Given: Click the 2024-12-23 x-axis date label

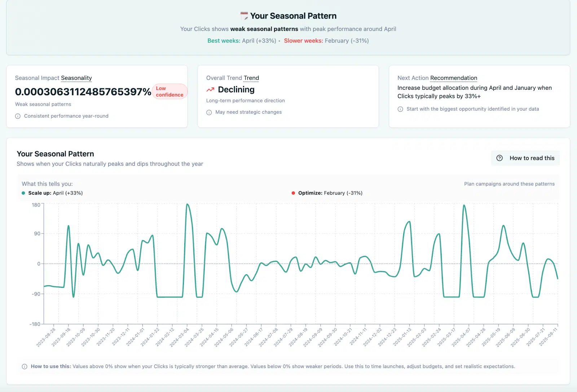Looking at the screenshot, I should coord(387,337).
